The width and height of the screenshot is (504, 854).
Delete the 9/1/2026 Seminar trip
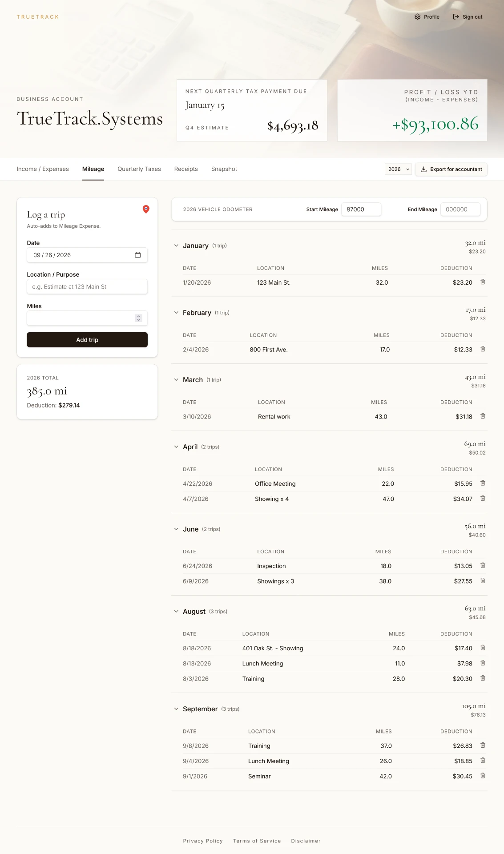tap(483, 776)
